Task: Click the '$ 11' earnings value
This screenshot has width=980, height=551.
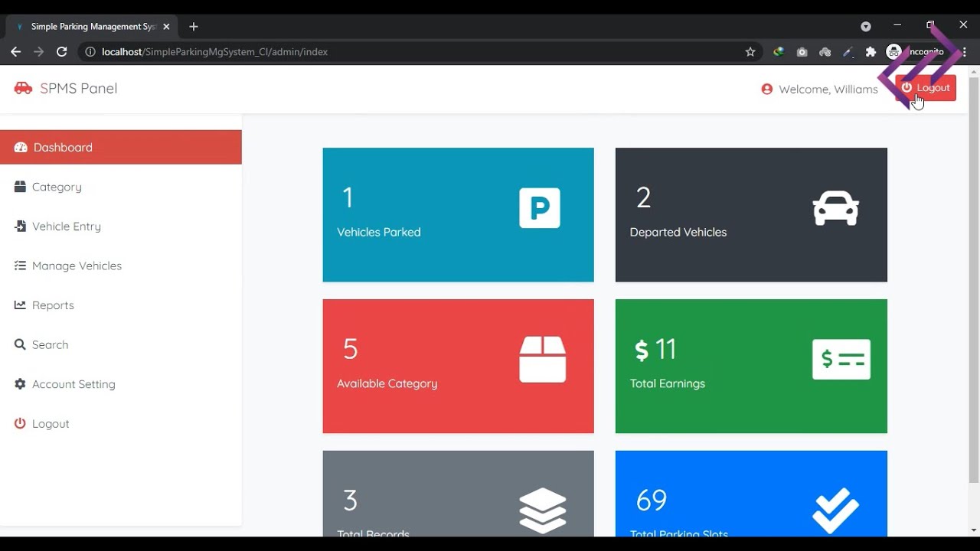Action: (656, 350)
